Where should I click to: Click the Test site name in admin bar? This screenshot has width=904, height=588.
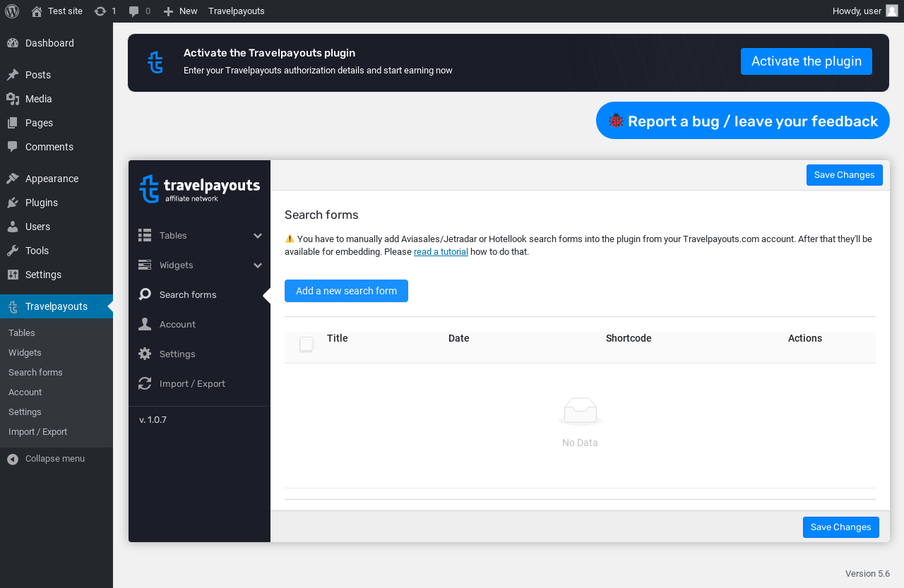65,11
